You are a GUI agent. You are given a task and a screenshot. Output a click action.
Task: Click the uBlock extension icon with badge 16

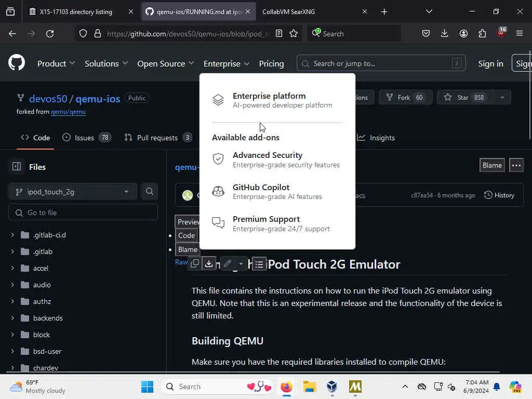(501, 33)
